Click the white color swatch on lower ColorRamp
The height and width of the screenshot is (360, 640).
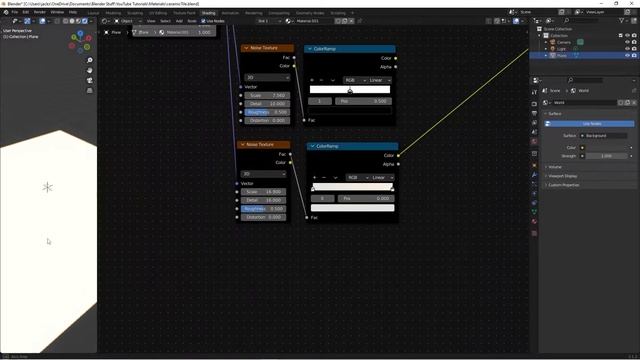click(x=353, y=208)
